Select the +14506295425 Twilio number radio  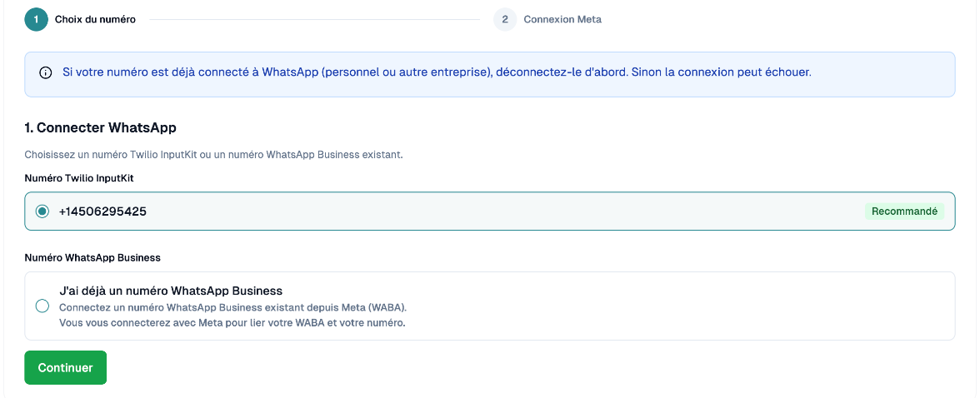pos(42,211)
